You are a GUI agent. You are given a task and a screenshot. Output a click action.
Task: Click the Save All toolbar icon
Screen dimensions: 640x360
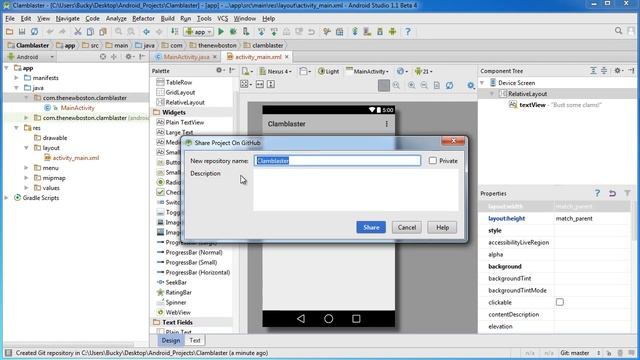click(22, 31)
